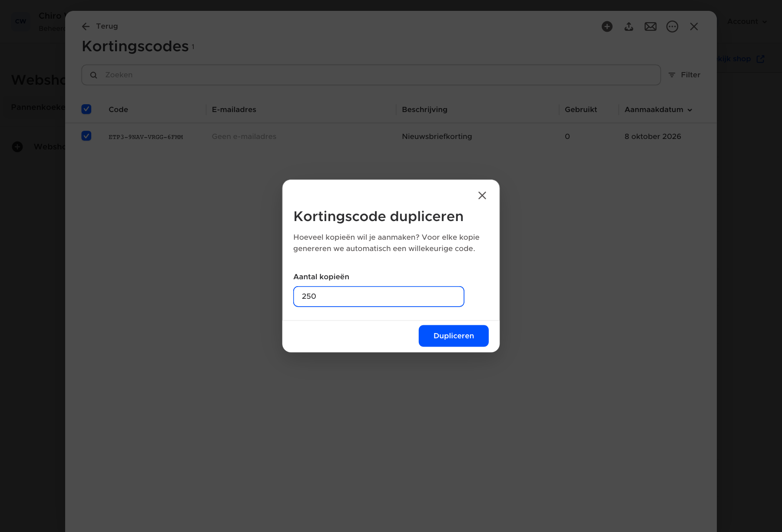This screenshot has width=782, height=532.
Task: Click the Geen e-mailadres cell
Action: tap(244, 136)
